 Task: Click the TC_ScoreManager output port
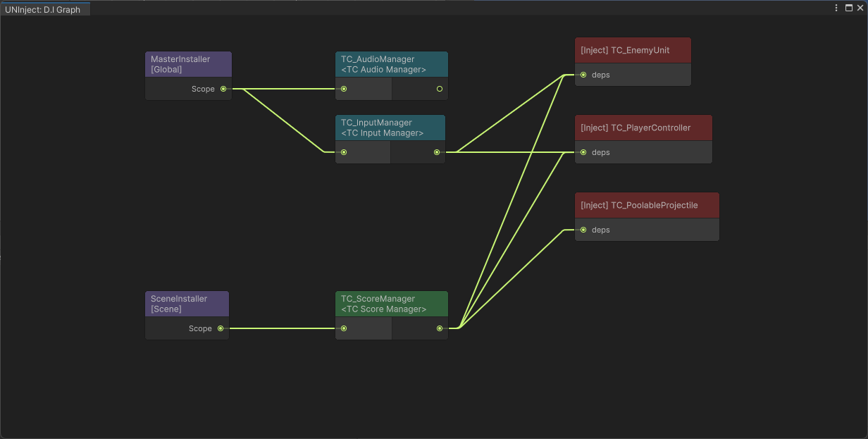[440, 328]
